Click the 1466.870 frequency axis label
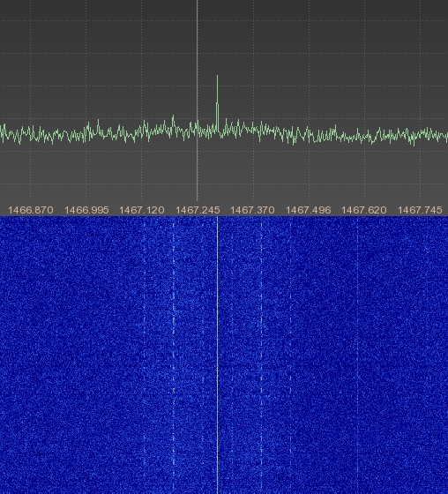 (x=31, y=210)
